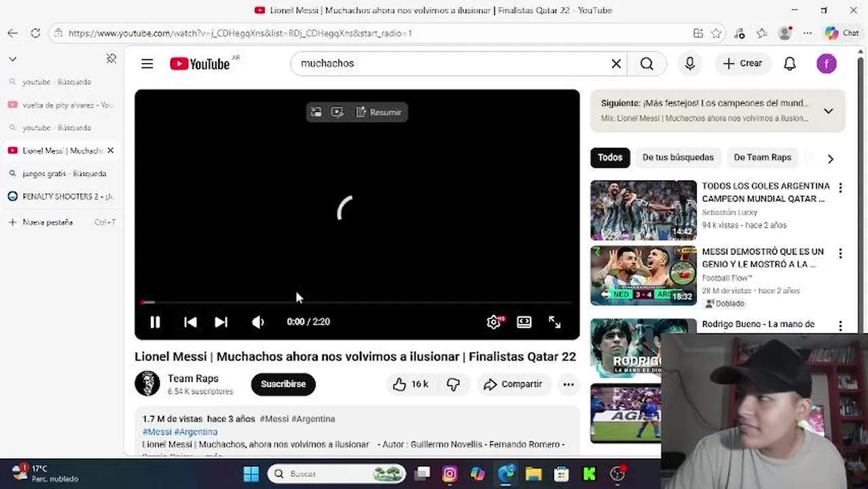
Task: Switch to vuelta de pity alvarez tab
Action: [x=60, y=105]
